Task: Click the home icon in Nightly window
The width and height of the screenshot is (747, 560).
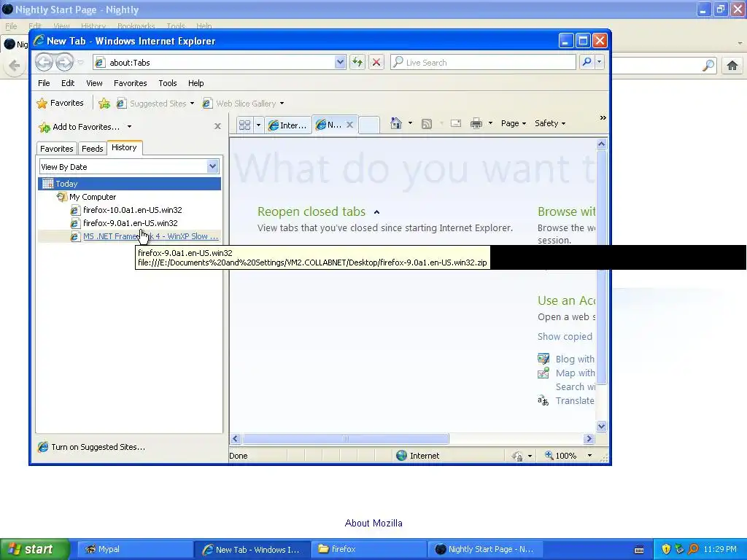Action: [x=732, y=65]
